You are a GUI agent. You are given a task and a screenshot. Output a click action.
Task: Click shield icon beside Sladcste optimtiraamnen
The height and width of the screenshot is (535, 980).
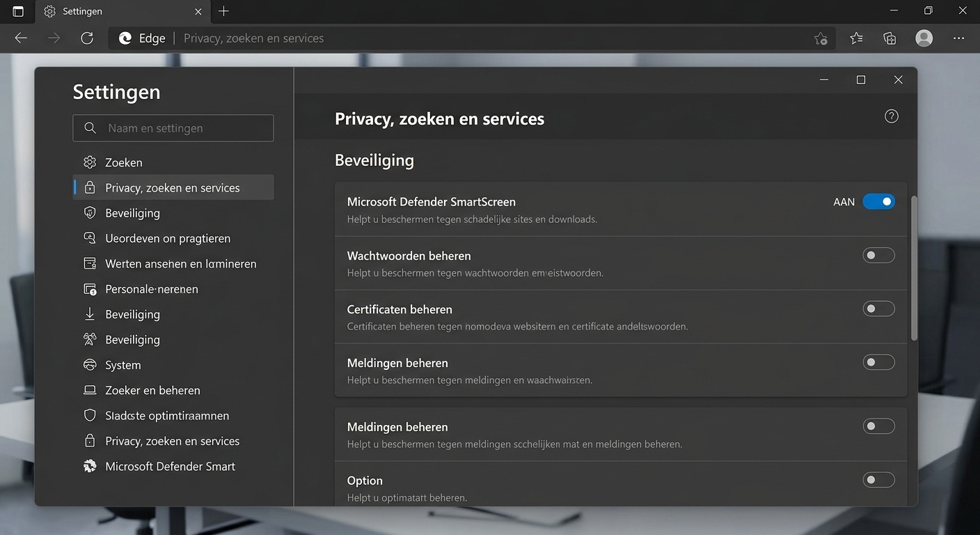click(x=90, y=416)
